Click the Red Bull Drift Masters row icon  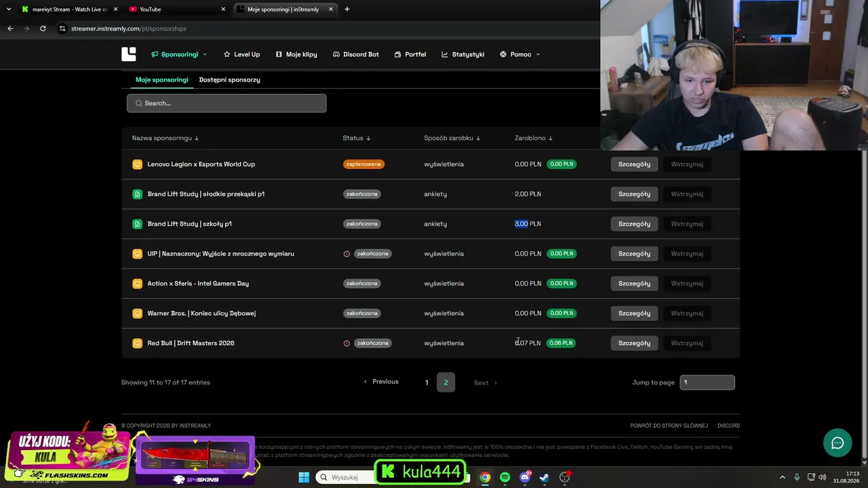pos(137,343)
